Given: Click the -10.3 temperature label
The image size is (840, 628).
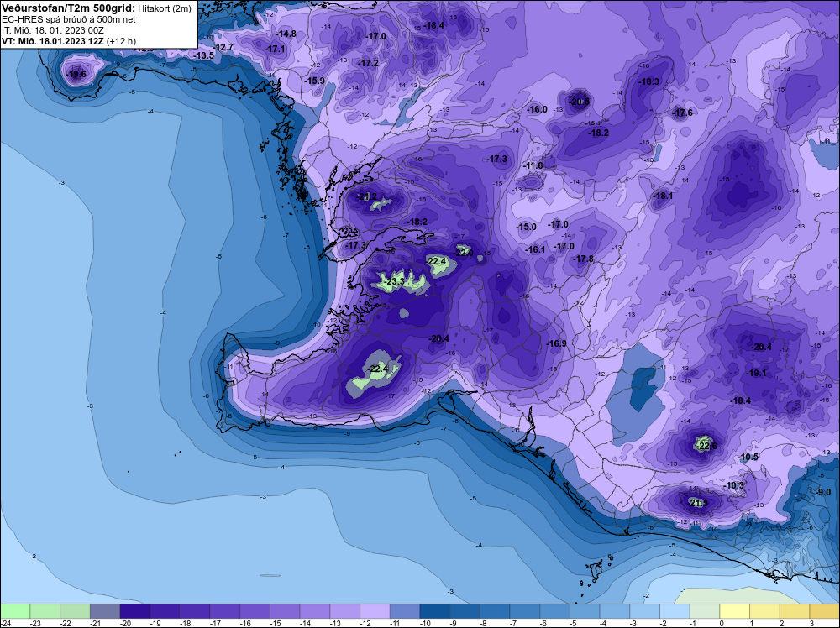Looking at the screenshot, I should 734,485.
